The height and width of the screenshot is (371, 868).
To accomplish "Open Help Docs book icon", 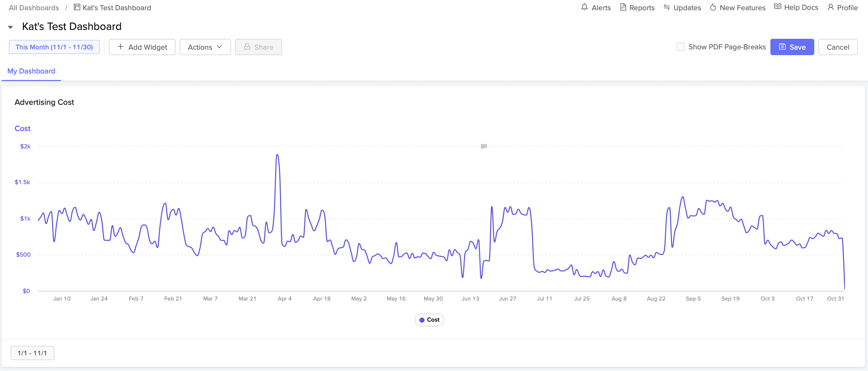I will 778,7.
